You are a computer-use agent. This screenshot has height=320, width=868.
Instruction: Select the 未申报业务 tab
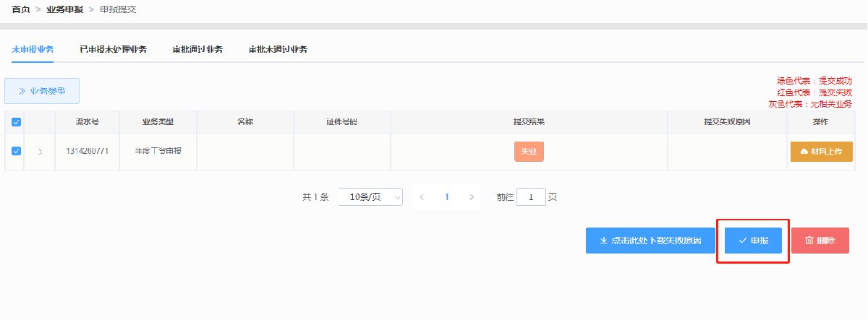(x=33, y=50)
